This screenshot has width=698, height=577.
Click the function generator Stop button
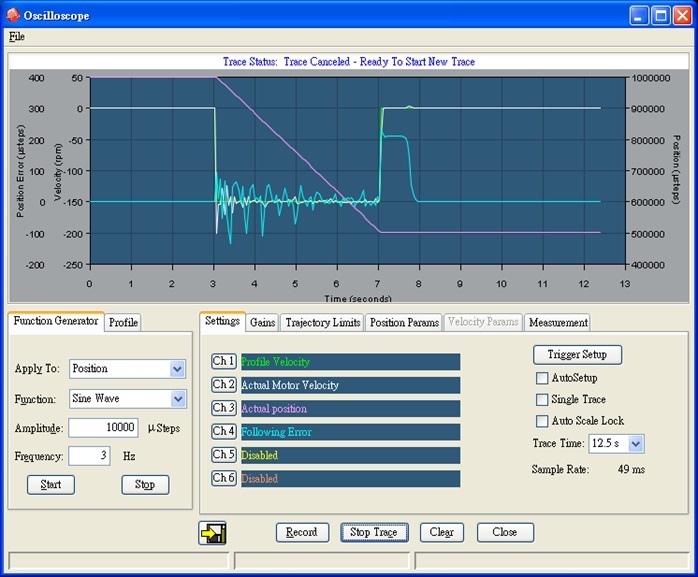click(x=145, y=485)
